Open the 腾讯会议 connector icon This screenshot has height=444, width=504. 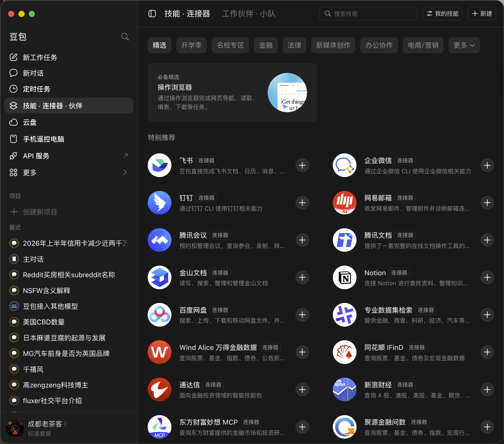pos(160,240)
